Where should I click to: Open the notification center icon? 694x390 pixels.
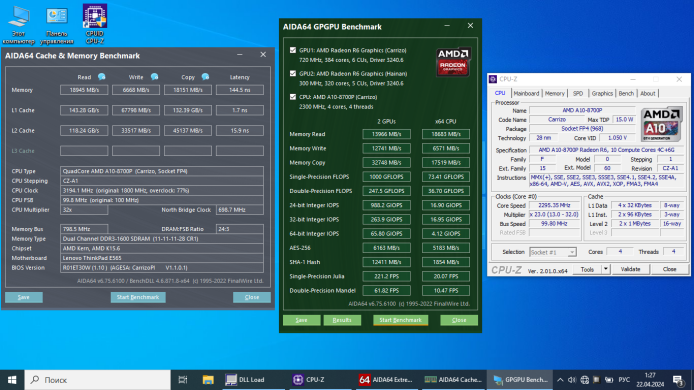678,380
